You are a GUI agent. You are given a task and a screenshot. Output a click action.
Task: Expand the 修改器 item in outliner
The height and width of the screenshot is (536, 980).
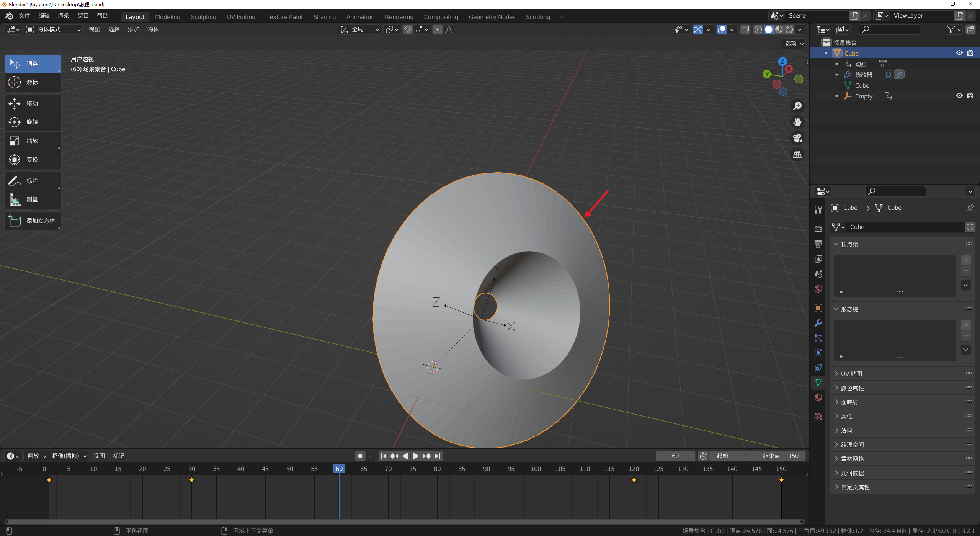tap(837, 75)
